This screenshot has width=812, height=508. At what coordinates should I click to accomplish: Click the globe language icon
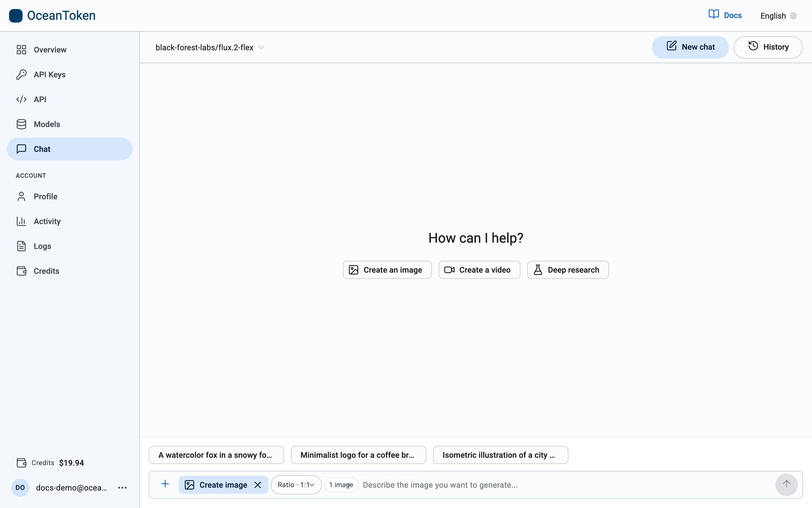coord(793,16)
